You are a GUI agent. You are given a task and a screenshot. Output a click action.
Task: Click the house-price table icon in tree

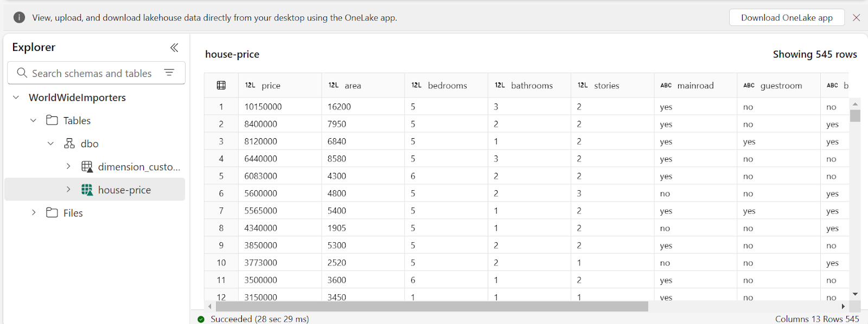[87, 190]
